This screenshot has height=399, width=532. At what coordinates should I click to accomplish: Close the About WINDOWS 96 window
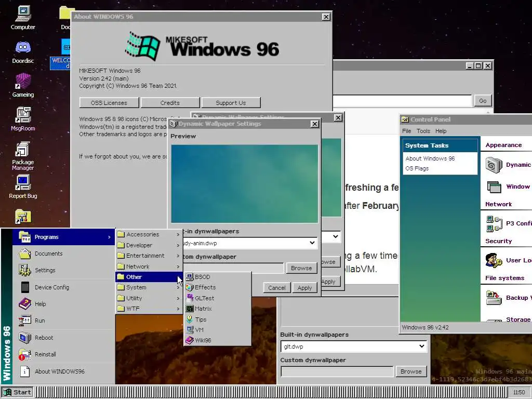(x=326, y=17)
